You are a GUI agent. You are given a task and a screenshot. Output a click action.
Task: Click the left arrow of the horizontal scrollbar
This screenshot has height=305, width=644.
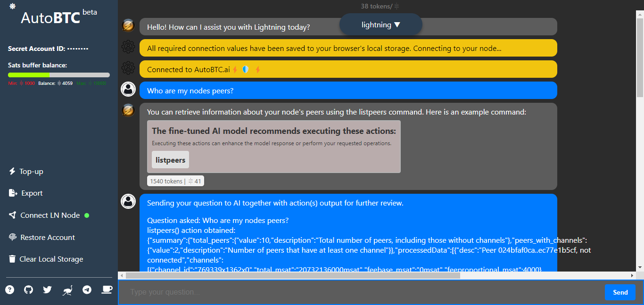pyautogui.click(x=121, y=275)
